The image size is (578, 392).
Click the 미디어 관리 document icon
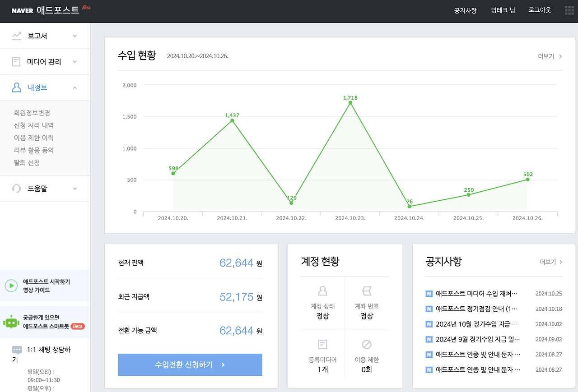(x=17, y=61)
